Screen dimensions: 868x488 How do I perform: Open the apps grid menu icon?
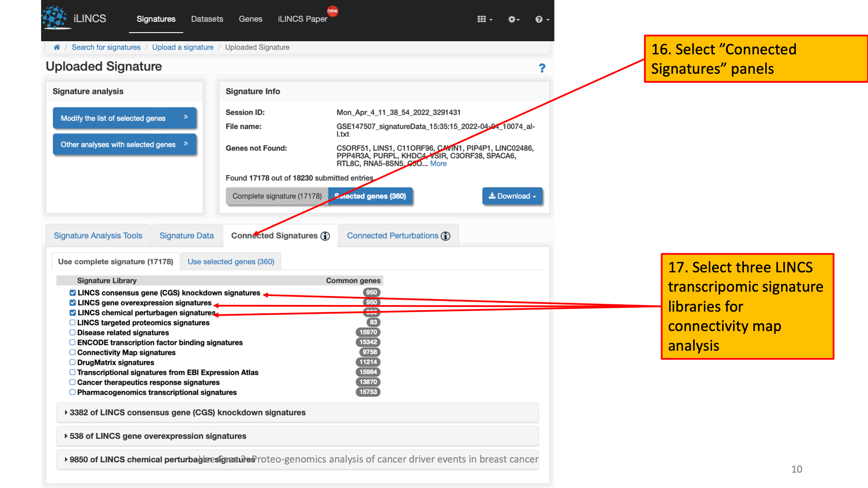coord(482,19)
